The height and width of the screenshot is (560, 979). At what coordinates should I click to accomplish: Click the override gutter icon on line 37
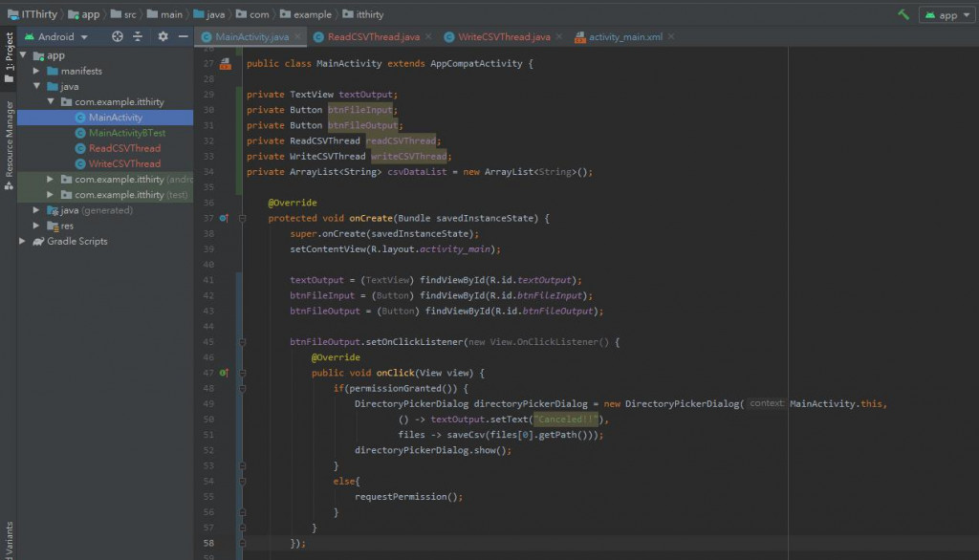tap(224, 218)
